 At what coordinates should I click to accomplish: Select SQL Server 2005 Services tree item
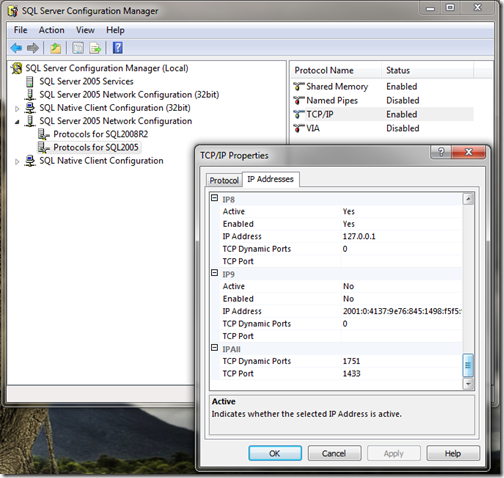tap(86, 81)
